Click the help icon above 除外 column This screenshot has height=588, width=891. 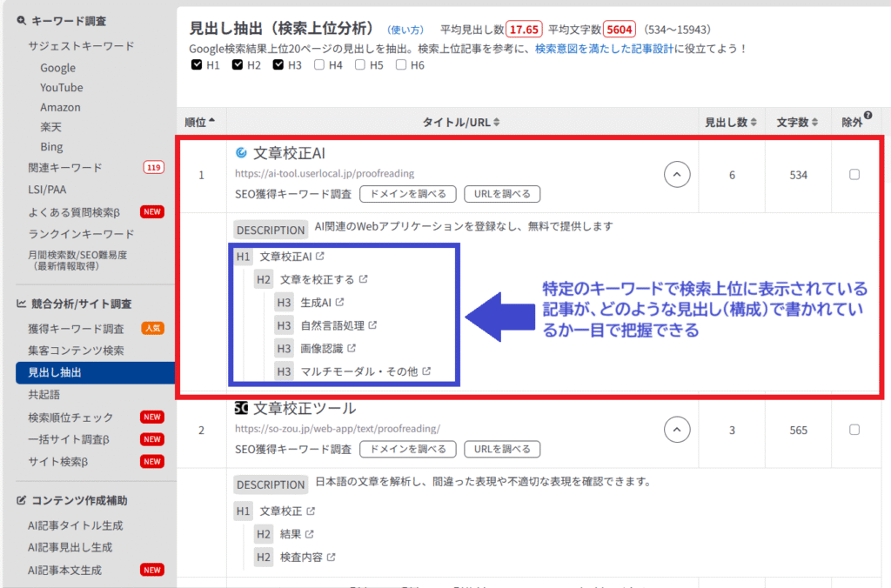868,116
